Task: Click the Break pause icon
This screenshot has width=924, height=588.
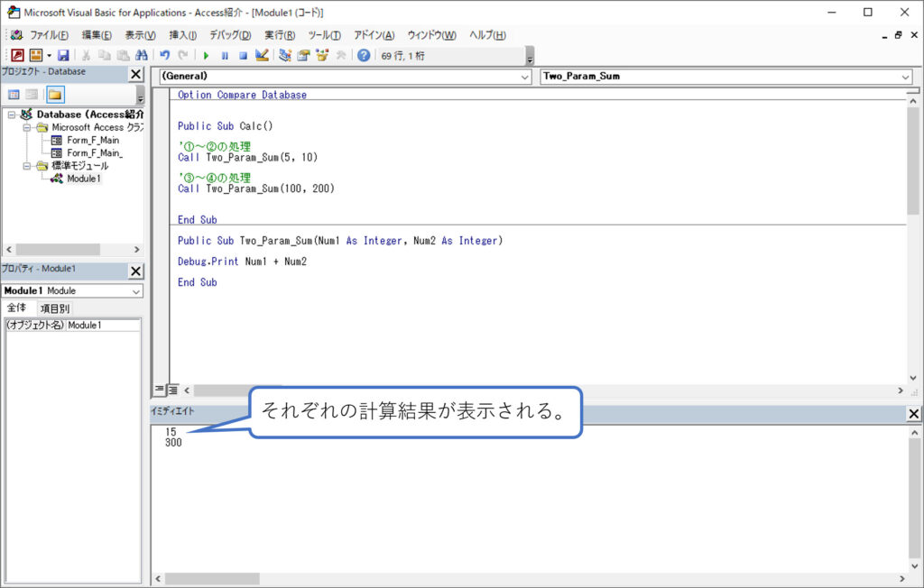Action: [x=225, y=55]
